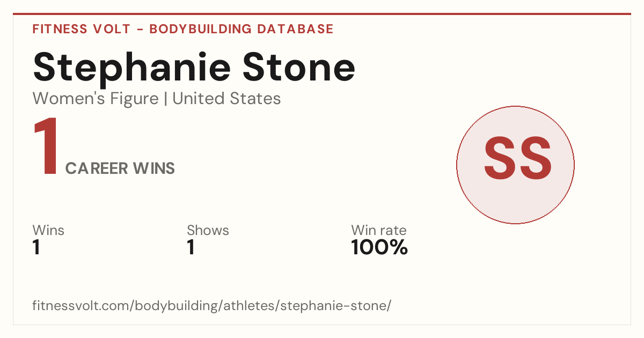Click the red top border bar
Viewport: 644px width, 338px height.
coord(322,14)
